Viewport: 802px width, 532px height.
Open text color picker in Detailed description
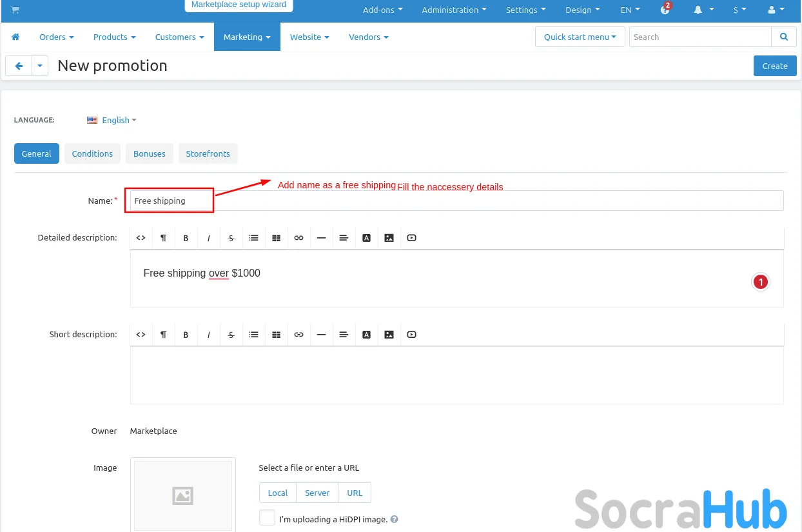366,238
